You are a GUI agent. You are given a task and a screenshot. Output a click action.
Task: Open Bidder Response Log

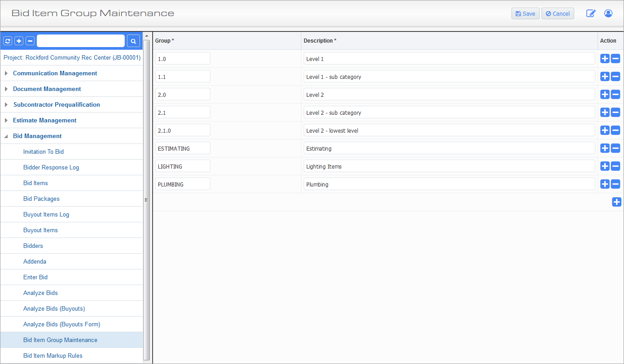pos(51,167)
